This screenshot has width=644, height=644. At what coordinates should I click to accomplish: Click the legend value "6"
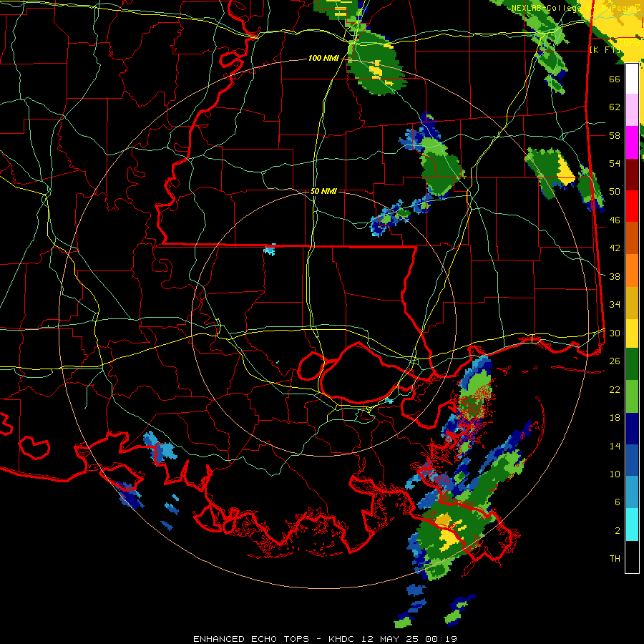pos(618,502)
